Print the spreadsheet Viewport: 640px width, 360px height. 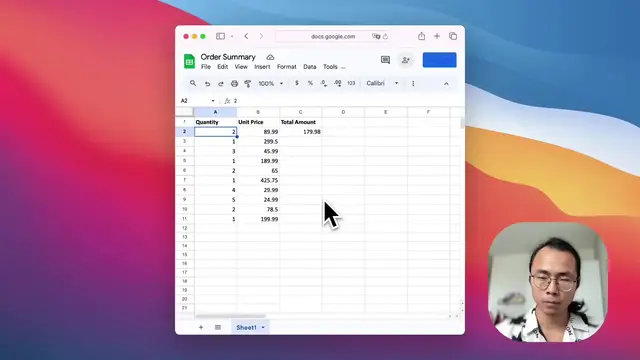coord(234,84)
